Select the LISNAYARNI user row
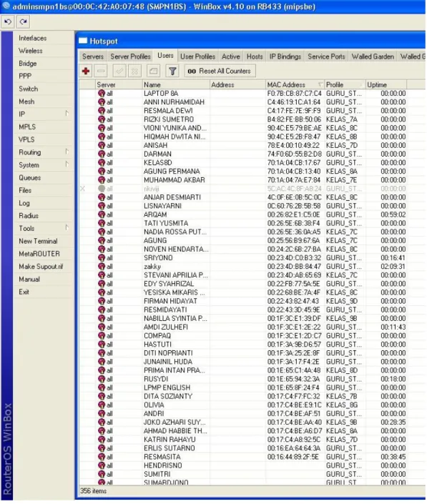The width and height of the screenshot is (427, 504). tap(252, 206)
